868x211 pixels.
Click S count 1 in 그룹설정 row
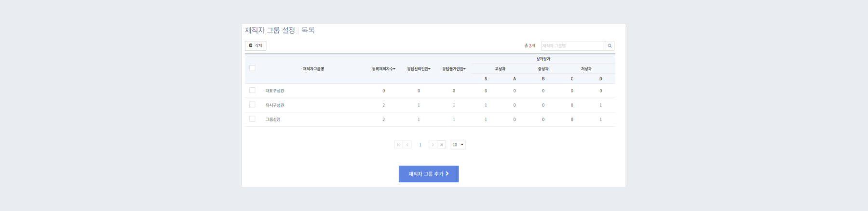(x=486, y=119)
